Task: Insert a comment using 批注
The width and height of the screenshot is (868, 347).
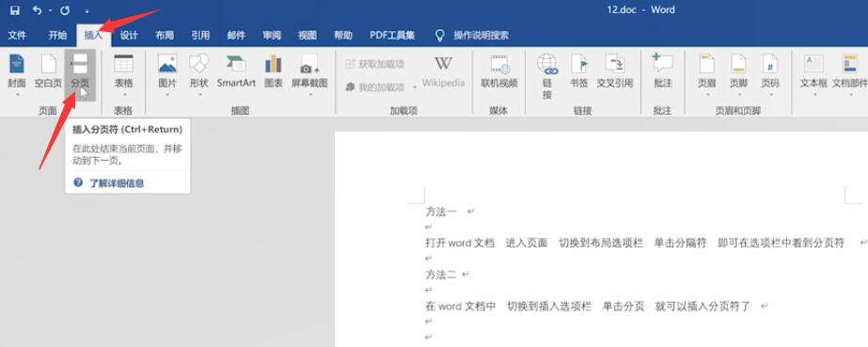Action: [663, 71]
